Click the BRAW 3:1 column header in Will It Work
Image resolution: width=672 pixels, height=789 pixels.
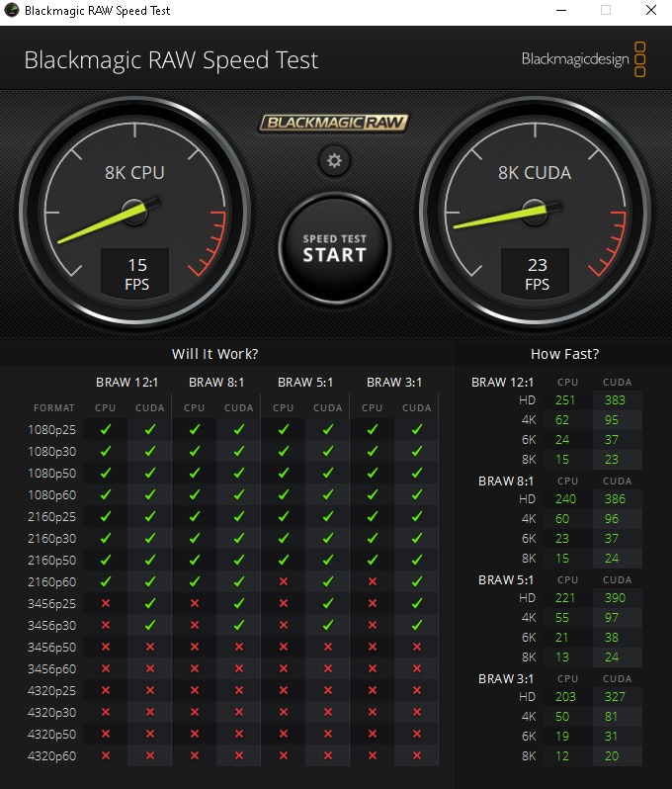click(394, 383)
